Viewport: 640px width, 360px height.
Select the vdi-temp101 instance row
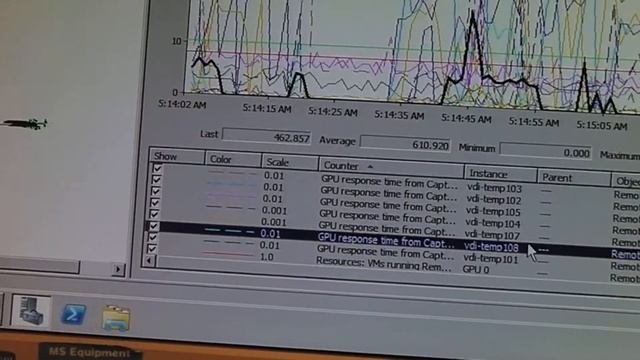tap(491, 259)
